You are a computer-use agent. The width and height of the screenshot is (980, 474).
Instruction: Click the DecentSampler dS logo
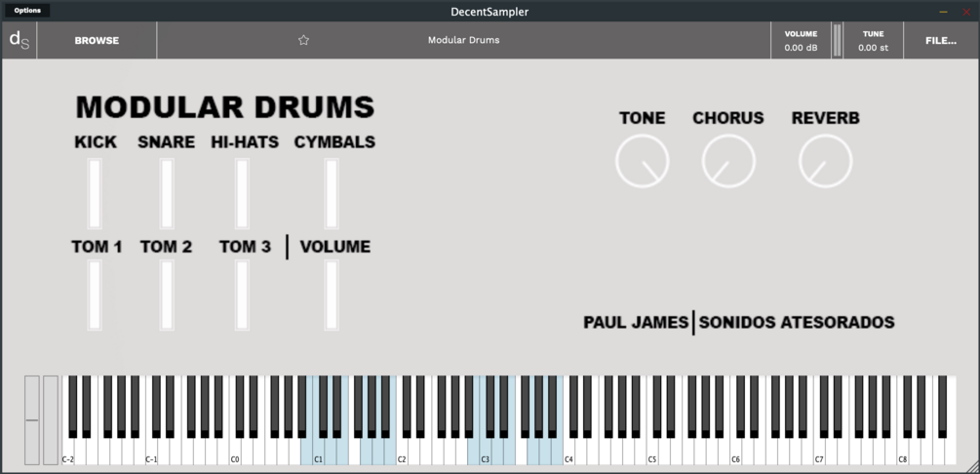(x=19, y=40)
